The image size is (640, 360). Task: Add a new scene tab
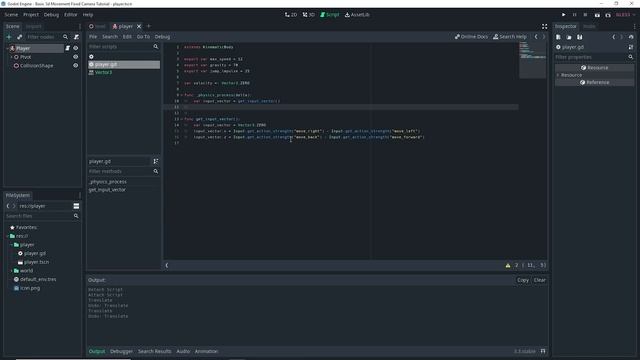149,26
